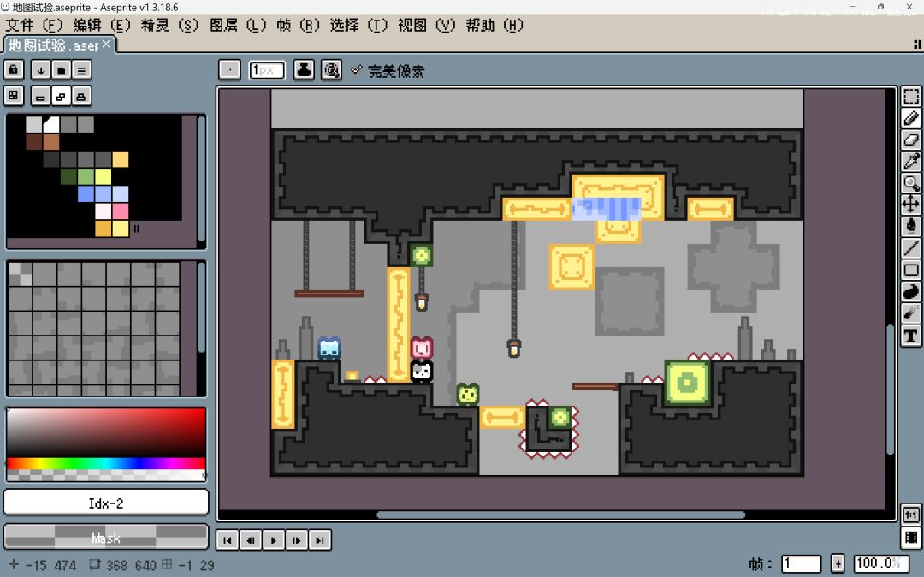Click the tileset grid mode icon
This screenshot has height=577, width=924.
click(14, 96)
